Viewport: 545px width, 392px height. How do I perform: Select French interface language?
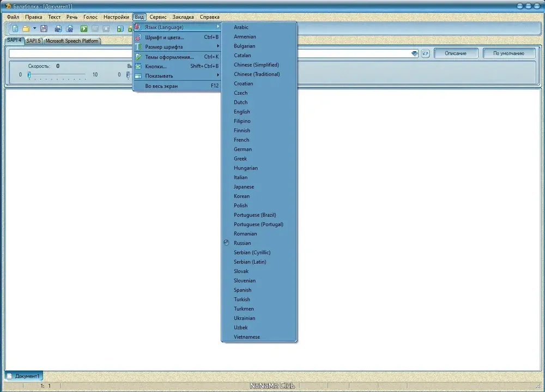pos(259,140)
